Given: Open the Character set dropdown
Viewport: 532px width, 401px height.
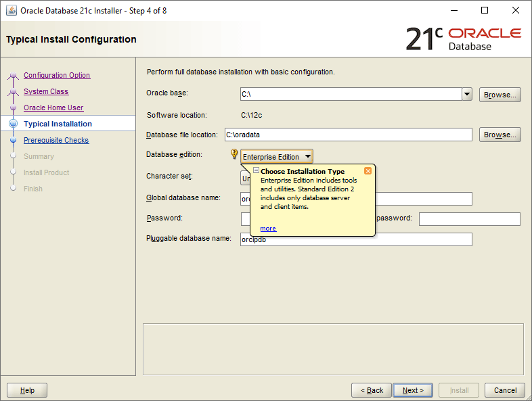Looking at the screenshot, I should tap(245, 179).
